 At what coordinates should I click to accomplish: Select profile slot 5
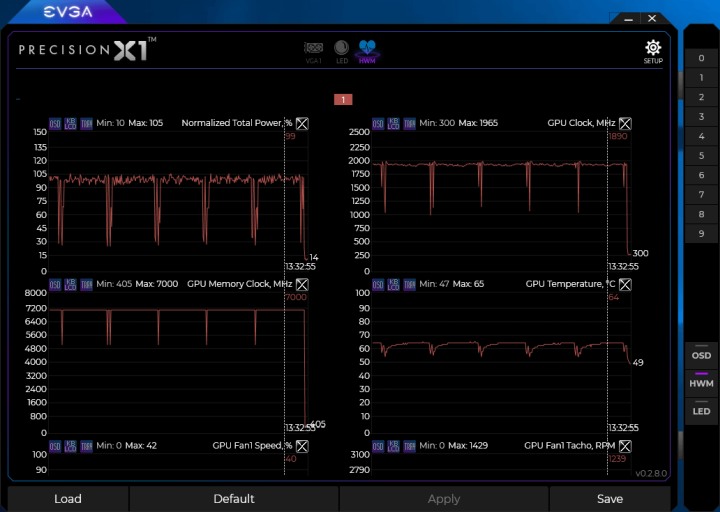point(701,156)
